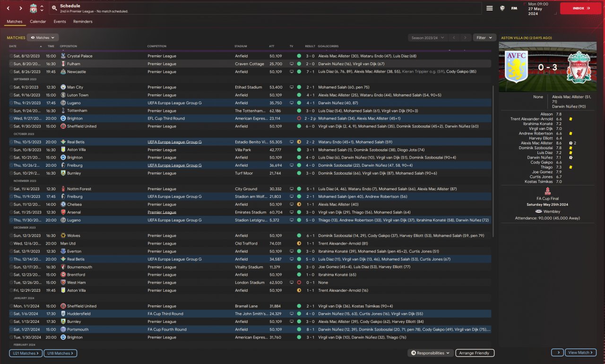Sort matches by the Date column header
605x364 pixels.
coord(13,46)
